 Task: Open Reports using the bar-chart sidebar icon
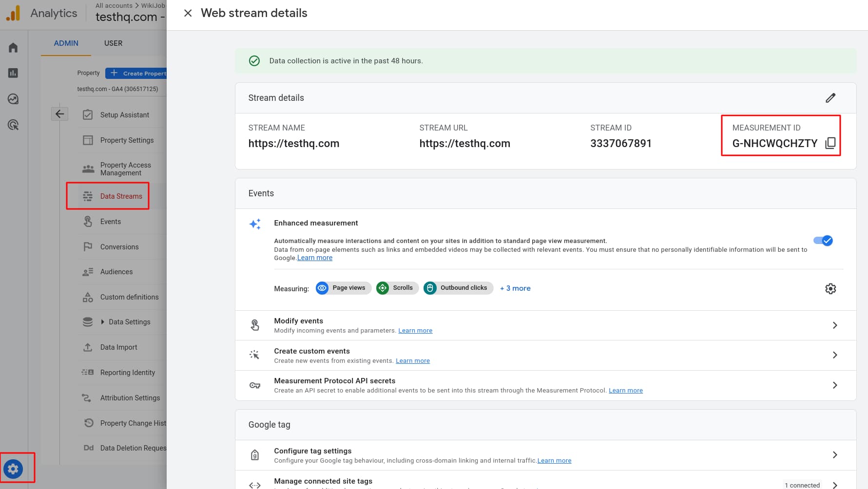(13, 73)
